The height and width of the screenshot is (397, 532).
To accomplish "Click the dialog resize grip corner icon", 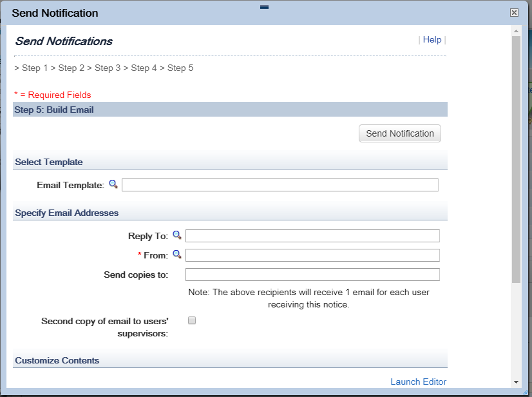I will [x=525, y=392].
